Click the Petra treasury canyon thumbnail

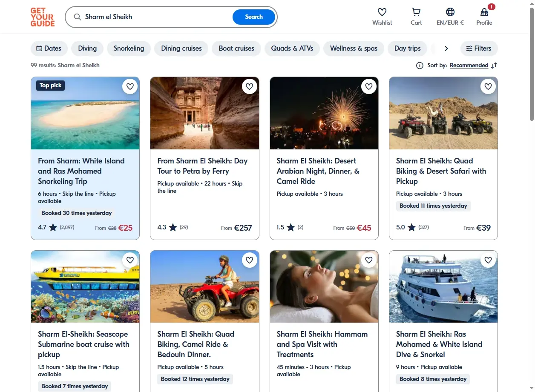click(204, 113)
